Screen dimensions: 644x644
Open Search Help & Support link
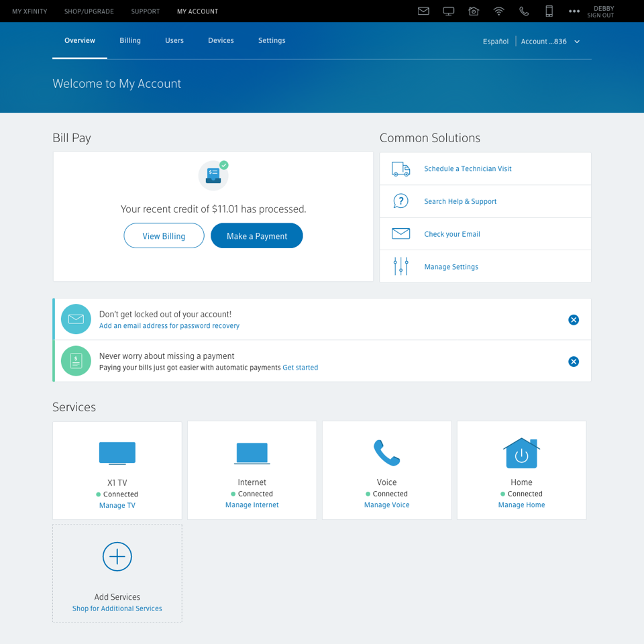point(460,201)
